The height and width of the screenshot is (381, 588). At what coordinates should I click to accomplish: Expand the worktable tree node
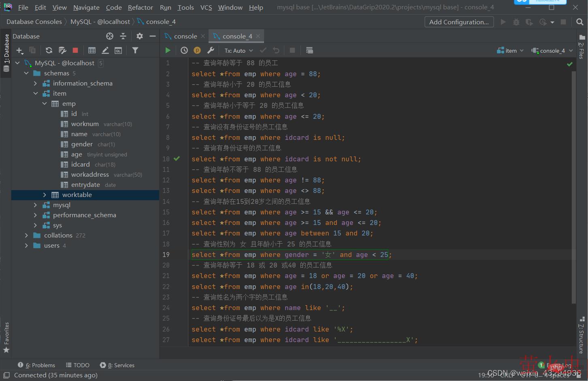coord(45,195)
